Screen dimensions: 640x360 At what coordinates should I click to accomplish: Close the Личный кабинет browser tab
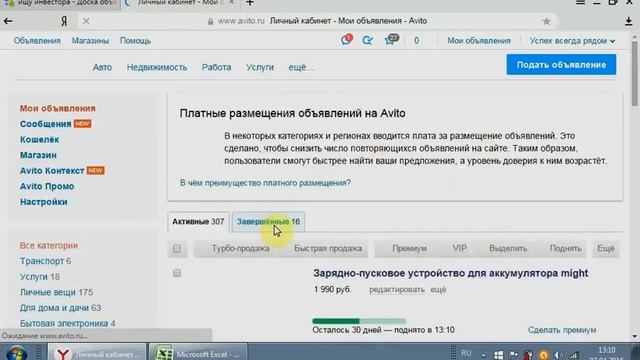point(232,3)
